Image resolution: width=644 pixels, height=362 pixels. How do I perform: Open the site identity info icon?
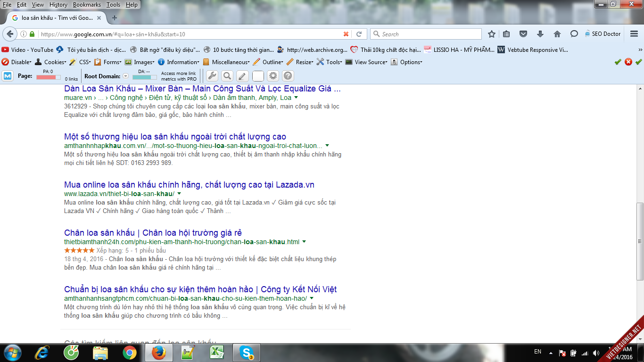23,34
